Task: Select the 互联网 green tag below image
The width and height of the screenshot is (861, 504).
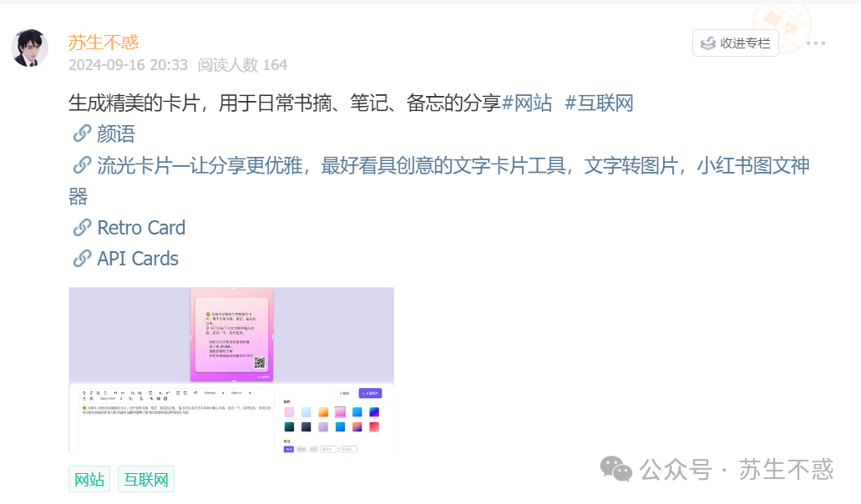Action: click(146, 479)
